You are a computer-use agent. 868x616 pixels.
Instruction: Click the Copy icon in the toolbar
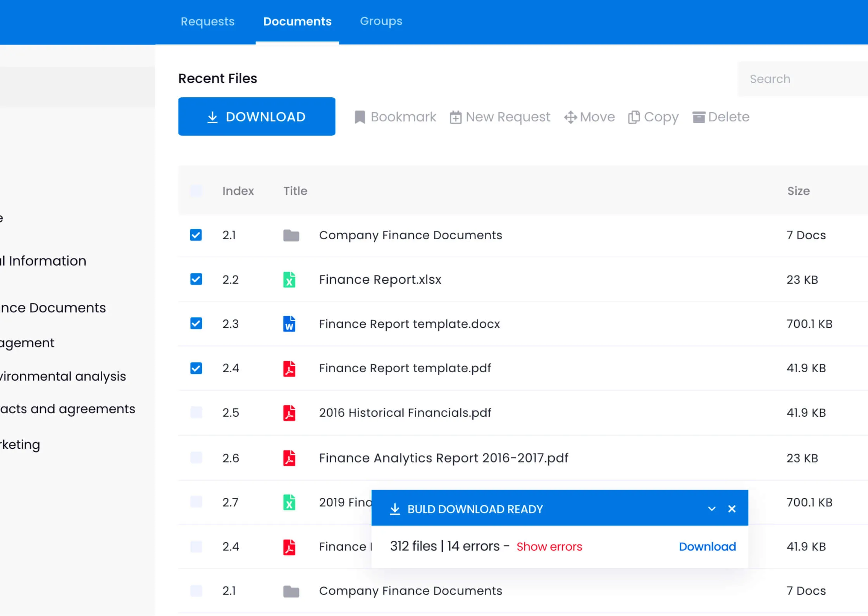click(634, 117)
